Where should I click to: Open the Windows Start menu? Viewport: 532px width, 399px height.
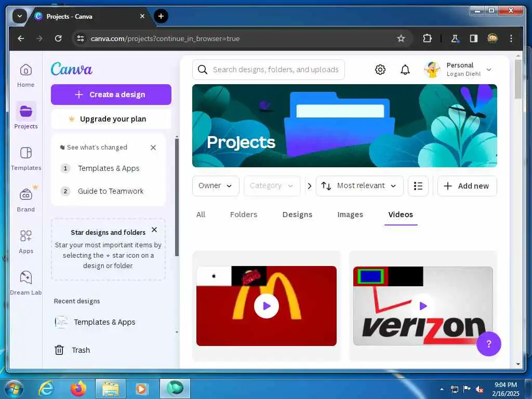(x=14, y=389)
